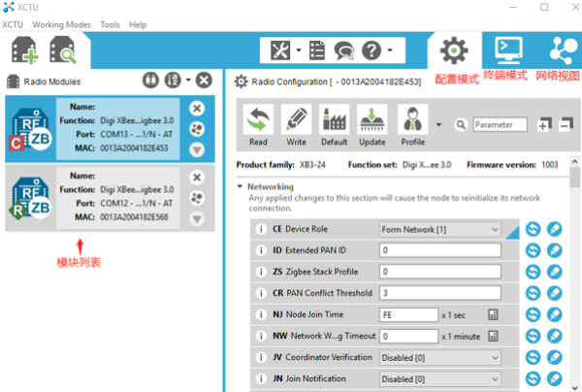Screen dimensions: 582x392
Task: Click the frames log list icon
Action: point(317,50)
